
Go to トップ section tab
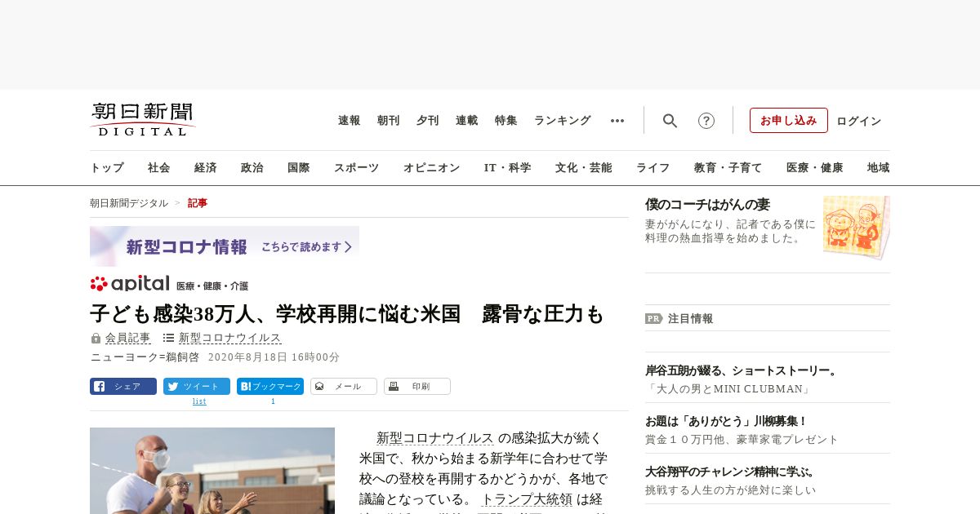[x=107, y=168]
